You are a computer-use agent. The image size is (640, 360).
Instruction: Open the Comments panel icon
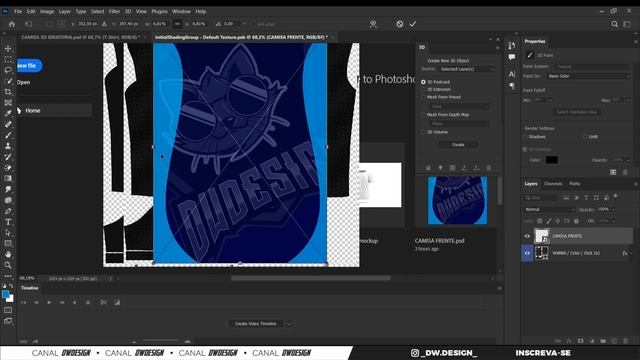pyautogui.click(x=512, y=57)
